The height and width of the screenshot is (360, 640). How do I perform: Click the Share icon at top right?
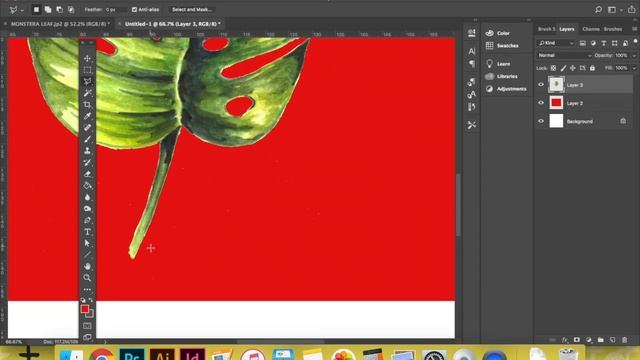632,9
